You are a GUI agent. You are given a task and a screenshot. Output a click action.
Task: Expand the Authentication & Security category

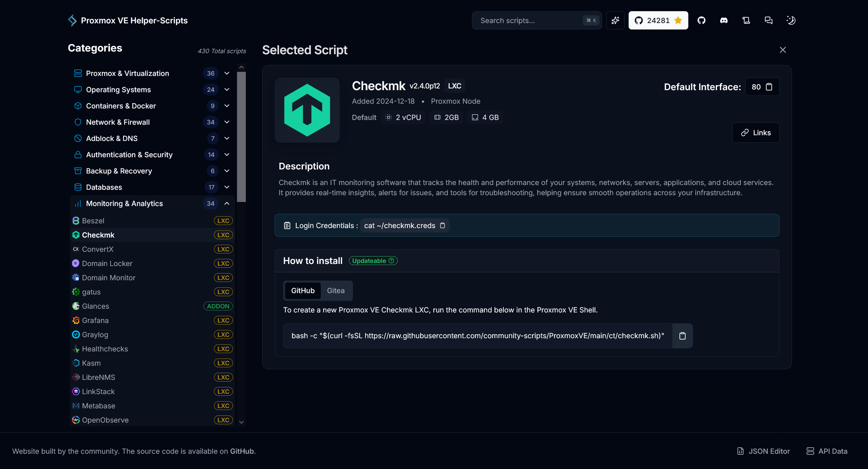coord(152,155)
